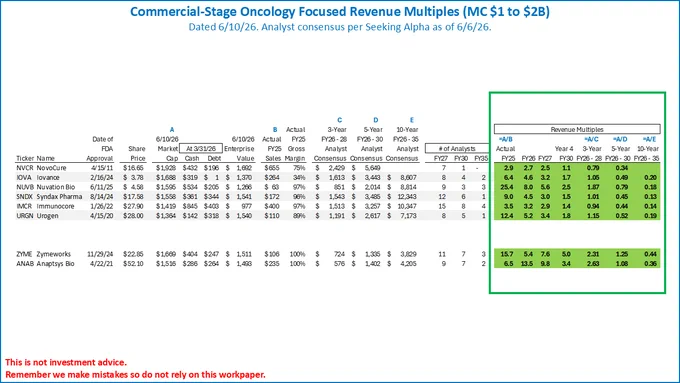Click Iovance's 10-year multiple 0.20
The width and height of the screenshot is (680, 383).
click(650, 177)
